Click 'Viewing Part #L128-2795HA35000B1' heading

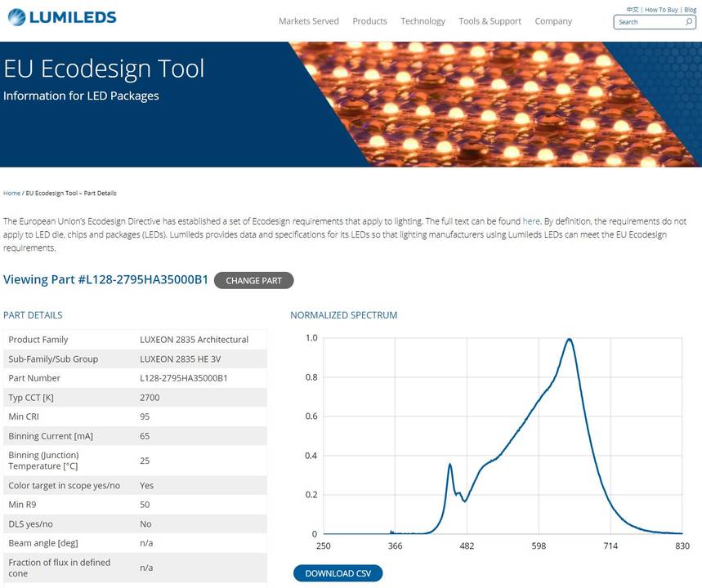coord(105,279)
